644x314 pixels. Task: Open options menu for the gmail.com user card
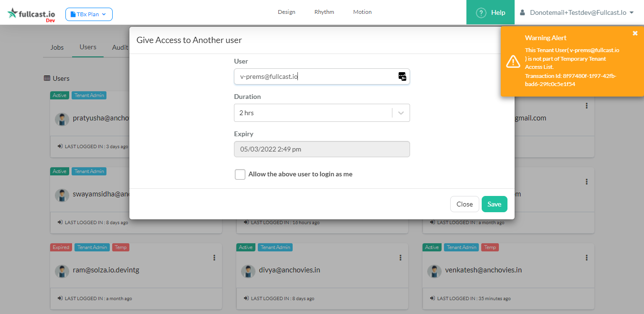pos(586,106)
